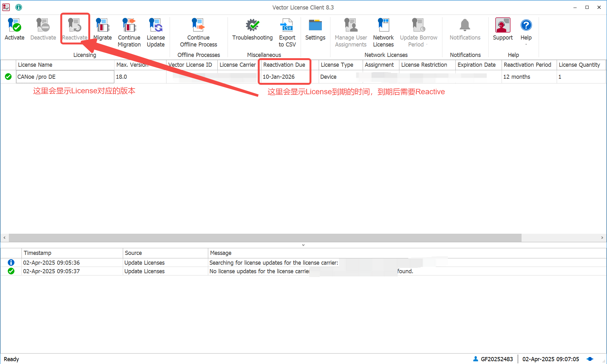Screen dimensions: 607x364
Task: Click the Vector License Client app icon
Action: point(6,7)
